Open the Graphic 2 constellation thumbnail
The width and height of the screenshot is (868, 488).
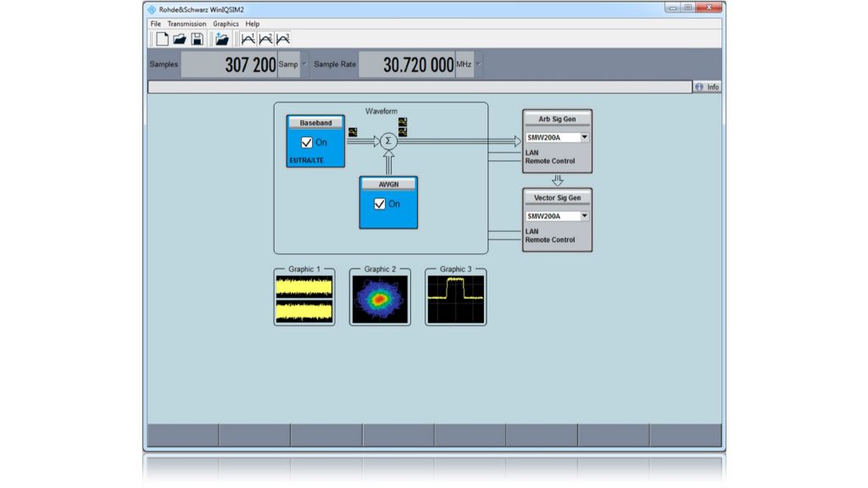(x=380, y=299)
